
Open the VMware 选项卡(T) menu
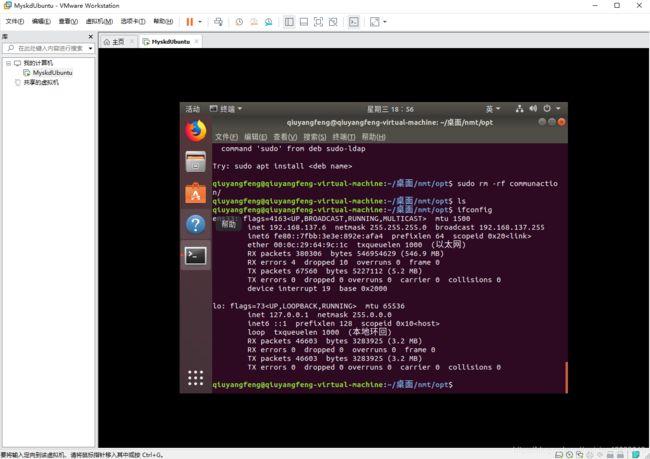point(133,22)
